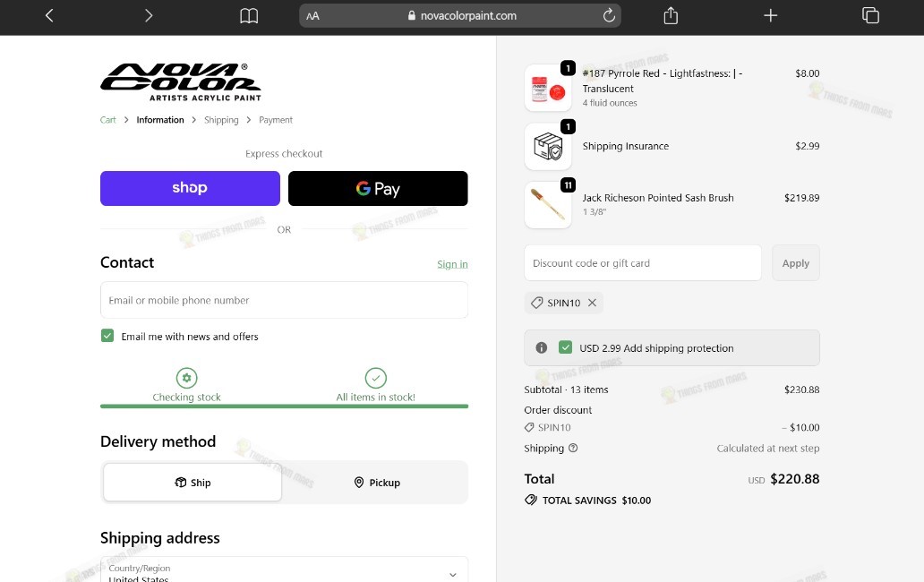The height and width of the screenshot is (582, 924).
Task: Tap the share icon in toolbar
Action: pyautogui.click(x=671, y=15)
